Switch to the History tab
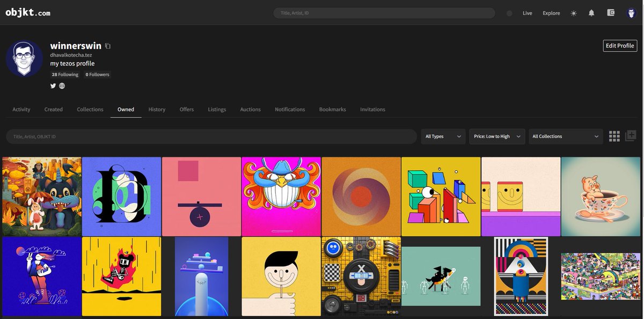This screenshot has width=644, height=319. pos(157,110)
